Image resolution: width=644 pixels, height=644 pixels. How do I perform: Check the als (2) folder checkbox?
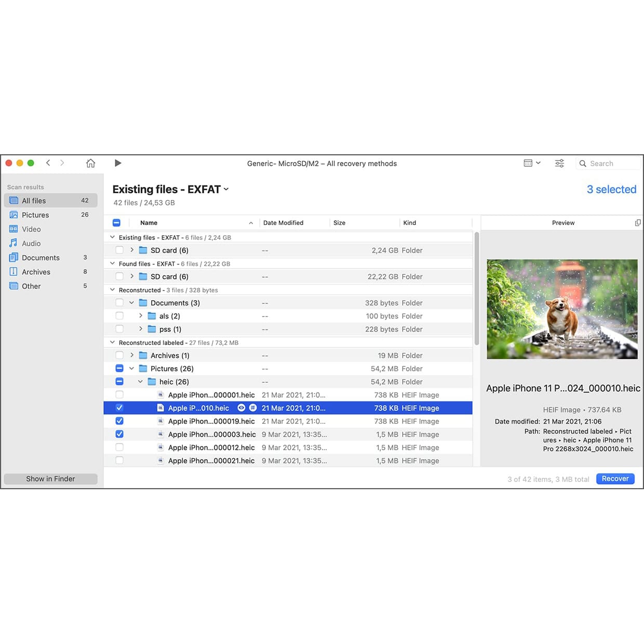119,316
